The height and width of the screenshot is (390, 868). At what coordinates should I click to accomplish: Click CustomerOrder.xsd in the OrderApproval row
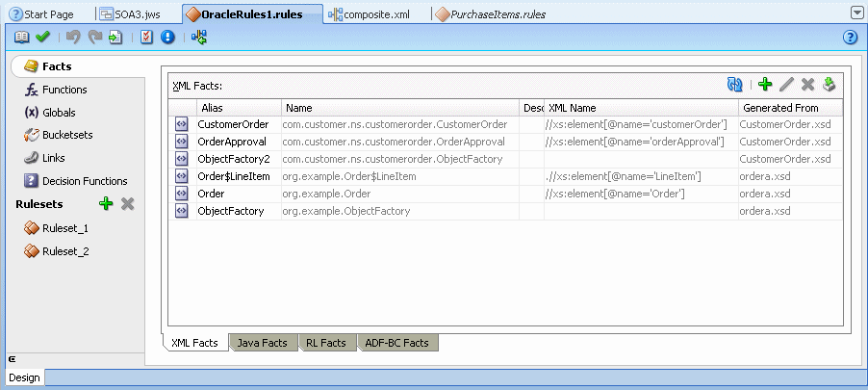[790, 142]
